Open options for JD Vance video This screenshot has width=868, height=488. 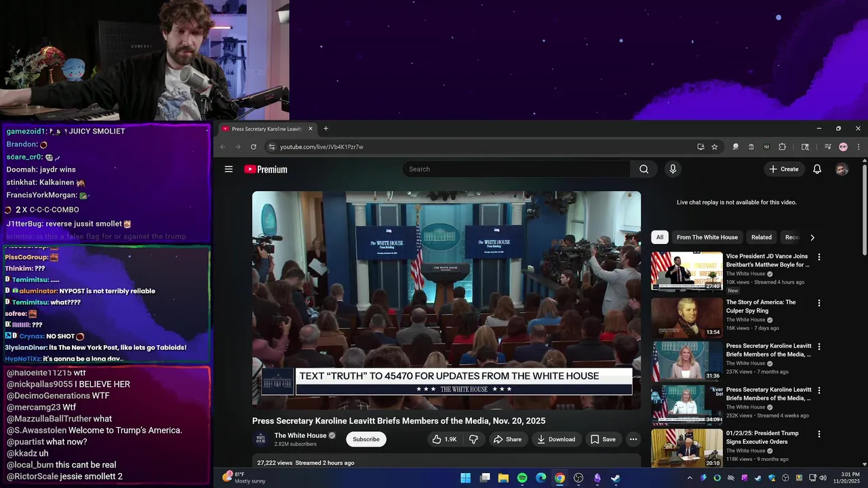coord(818,257)
